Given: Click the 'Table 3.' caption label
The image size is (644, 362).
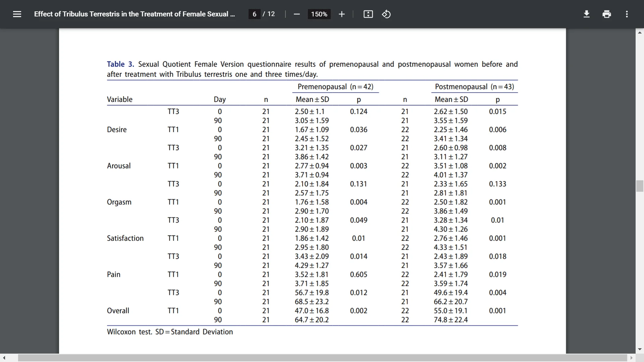Looking at the screenshot, I should (120, 64).
